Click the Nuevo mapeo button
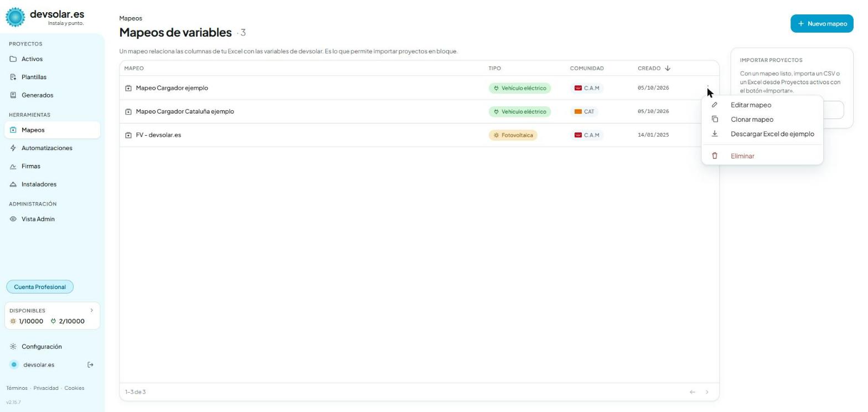868x412 pixels. tap(822, 24)
